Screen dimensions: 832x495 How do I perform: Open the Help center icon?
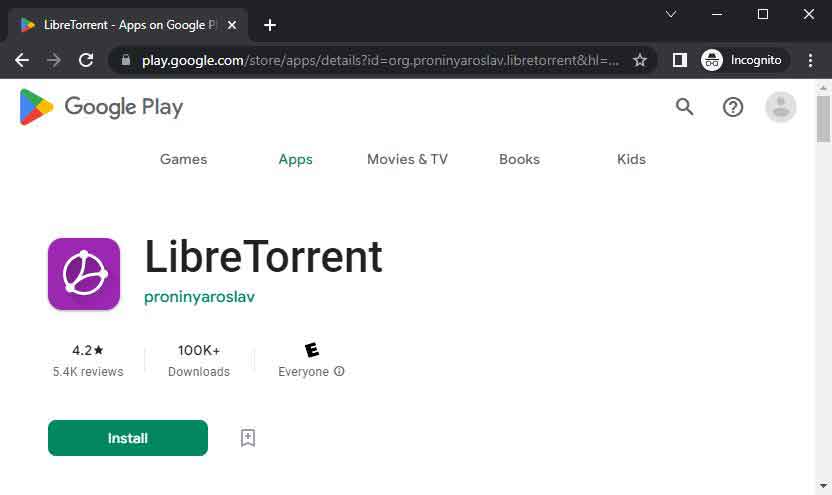733,107
